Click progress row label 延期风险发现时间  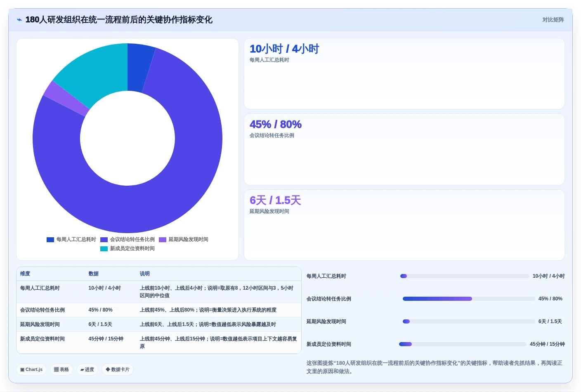click(x=326, y=322)
